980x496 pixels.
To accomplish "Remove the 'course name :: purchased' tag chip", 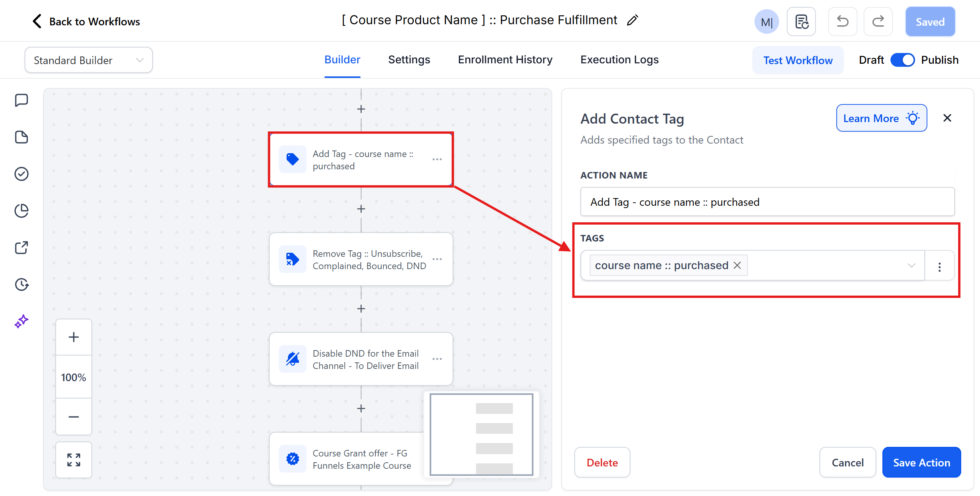I will [x=737, y=265].
